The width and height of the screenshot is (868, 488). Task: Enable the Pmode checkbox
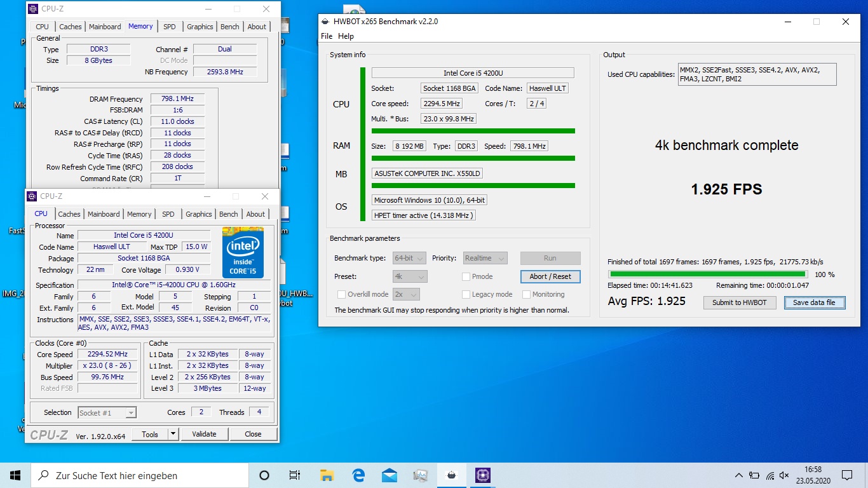(x=466, y=276)
